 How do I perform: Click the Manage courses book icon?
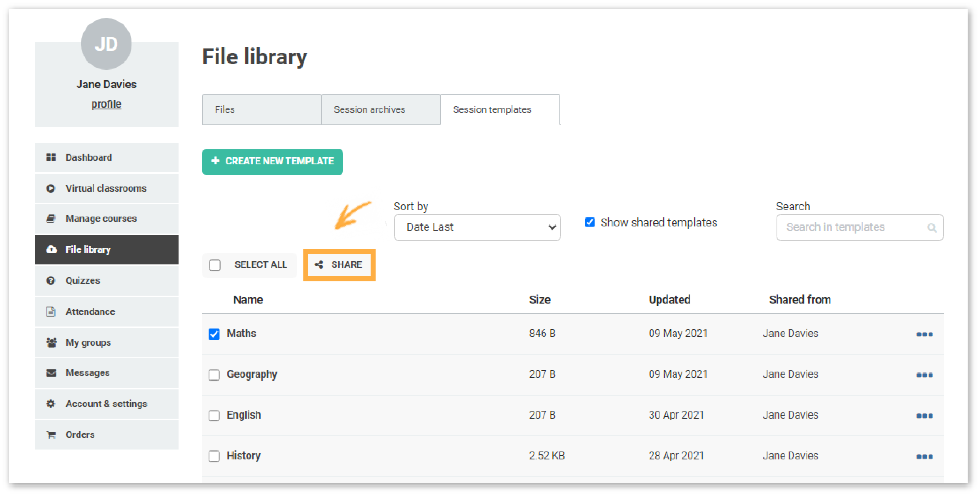pos(51,218)
